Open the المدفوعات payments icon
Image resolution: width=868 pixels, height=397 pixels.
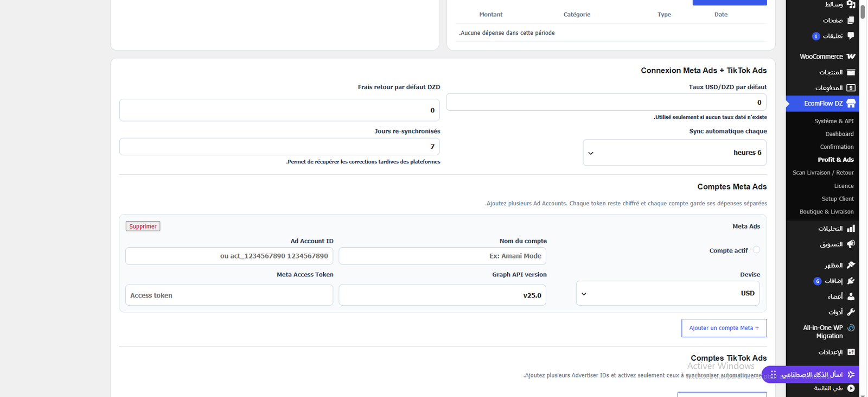(x=851, y=88)
